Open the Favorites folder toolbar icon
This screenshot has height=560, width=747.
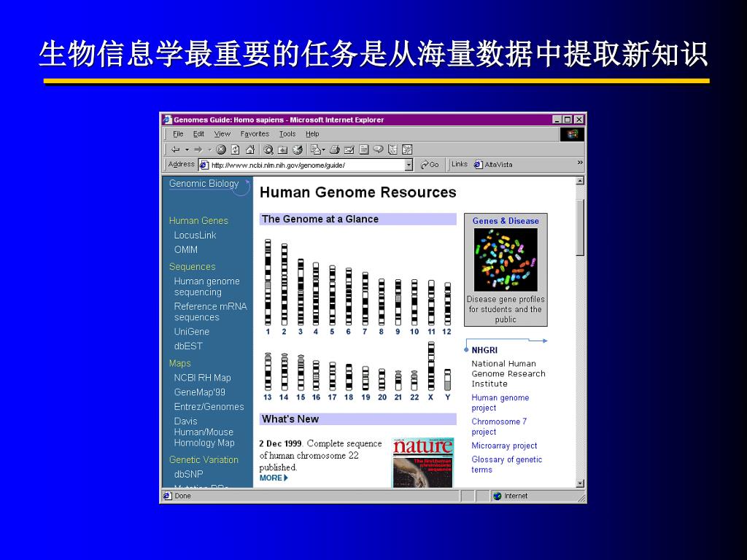282,149
